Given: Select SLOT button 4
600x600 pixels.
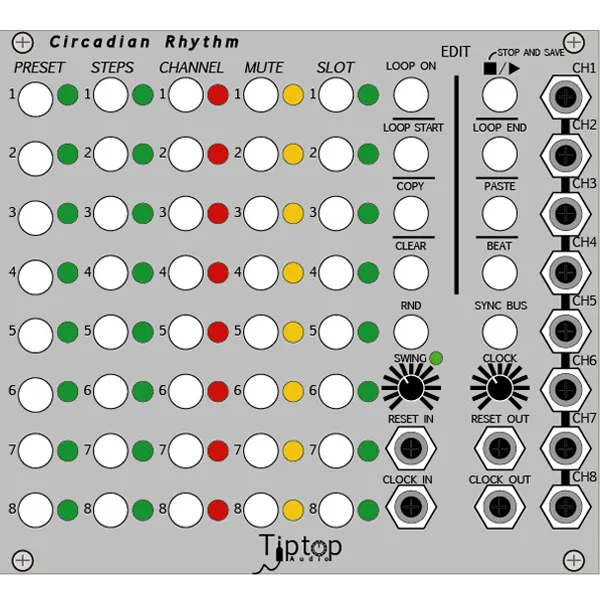Looking at the screenshot, I should tap(336, 273).
